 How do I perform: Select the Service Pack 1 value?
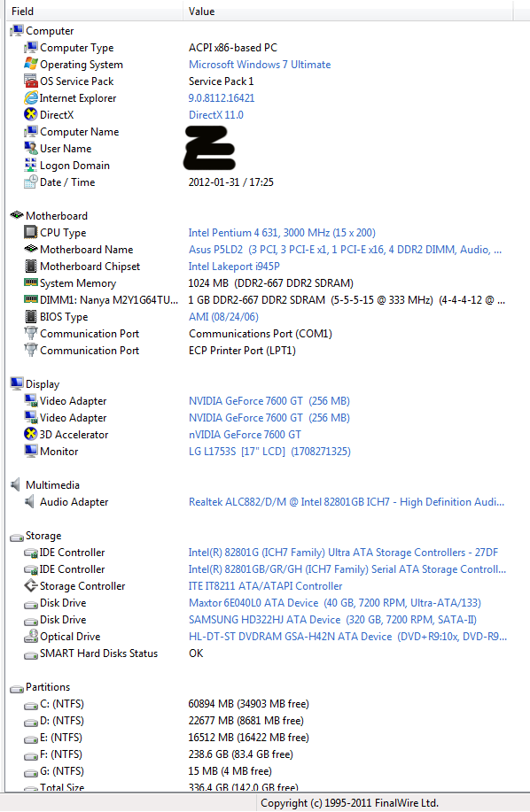(x=222, y=81)
